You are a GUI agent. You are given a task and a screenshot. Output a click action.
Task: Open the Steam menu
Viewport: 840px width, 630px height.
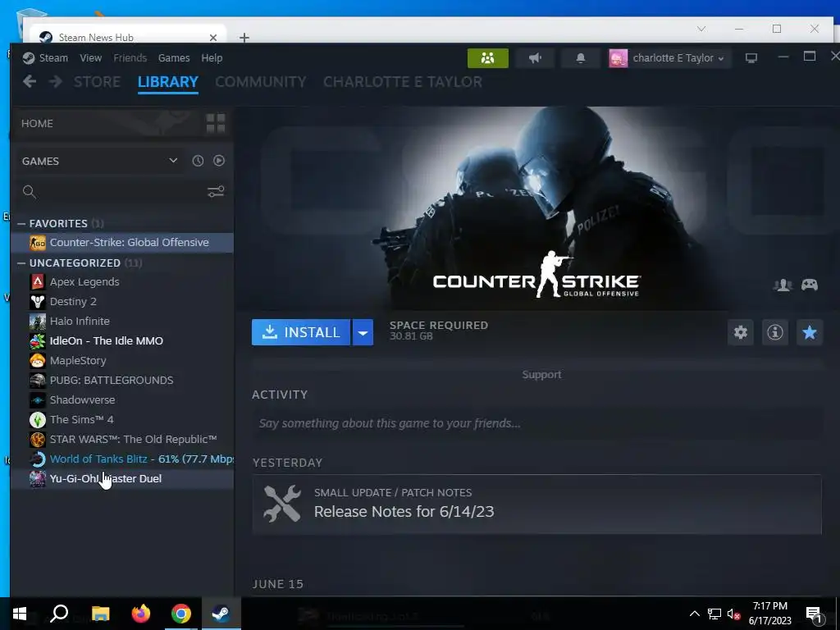click(x=53, y=58)
